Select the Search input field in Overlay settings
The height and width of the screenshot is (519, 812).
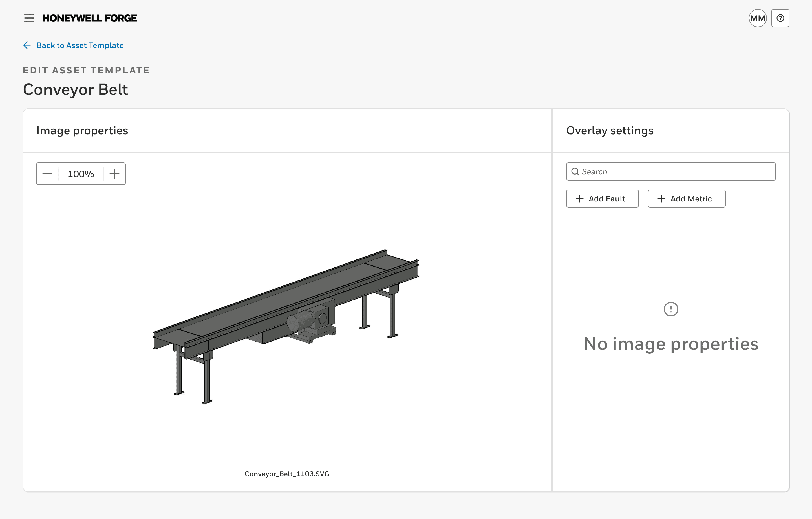pos(670,171)
